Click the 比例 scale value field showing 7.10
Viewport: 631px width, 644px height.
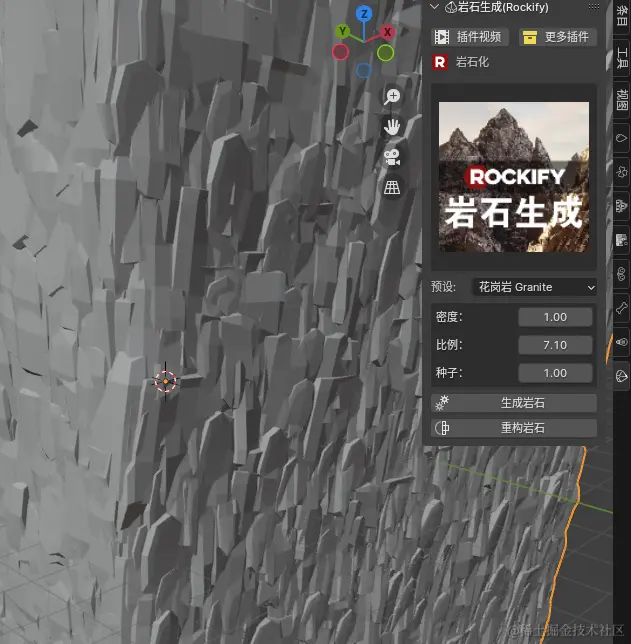pyautogui.click(x=555, y=345)
